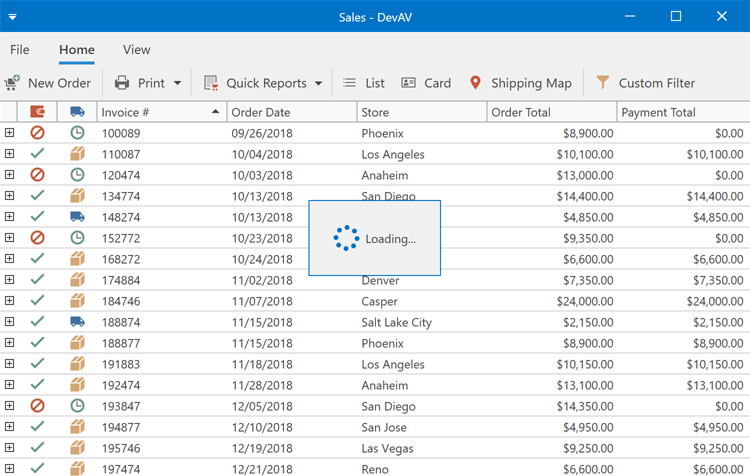Click the payment status wallet column header
This screenshot has width=750, height=476.
point(37,112)
